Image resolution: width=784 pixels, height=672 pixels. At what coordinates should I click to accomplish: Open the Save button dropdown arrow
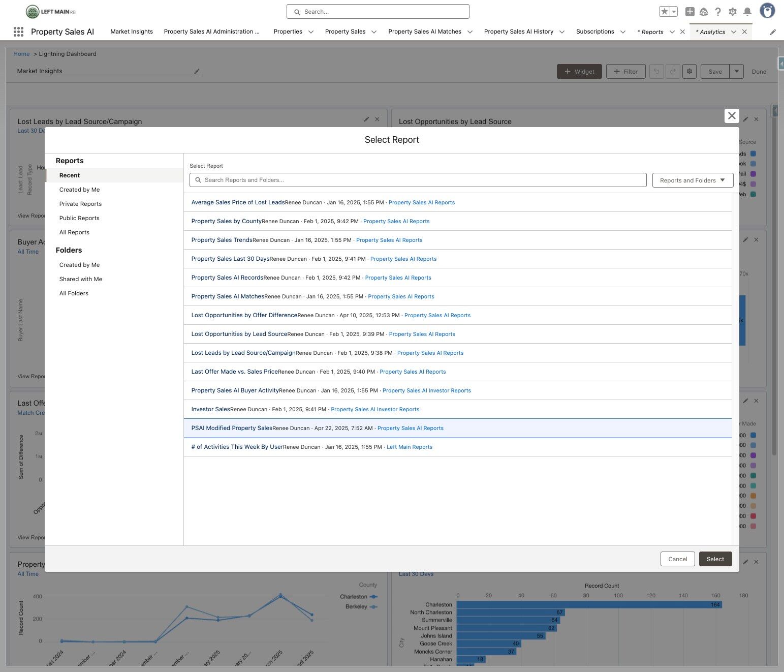[737, 71]
